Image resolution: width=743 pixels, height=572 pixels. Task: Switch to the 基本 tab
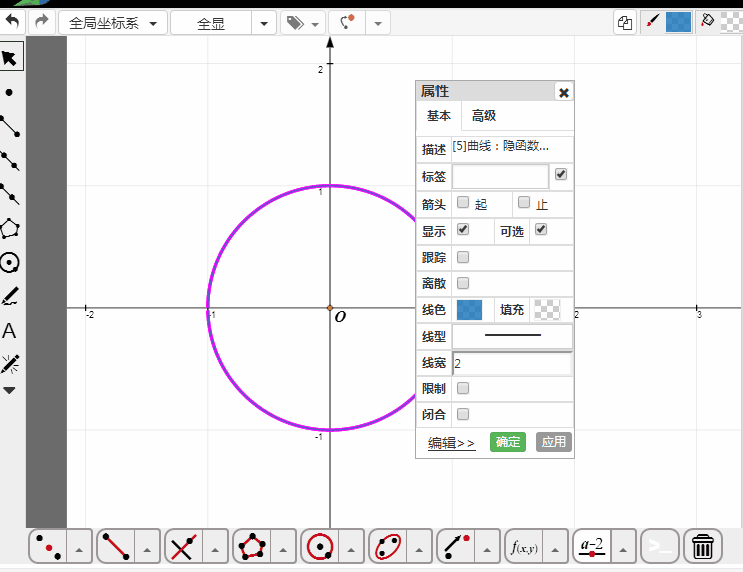(x=439, y=116)
